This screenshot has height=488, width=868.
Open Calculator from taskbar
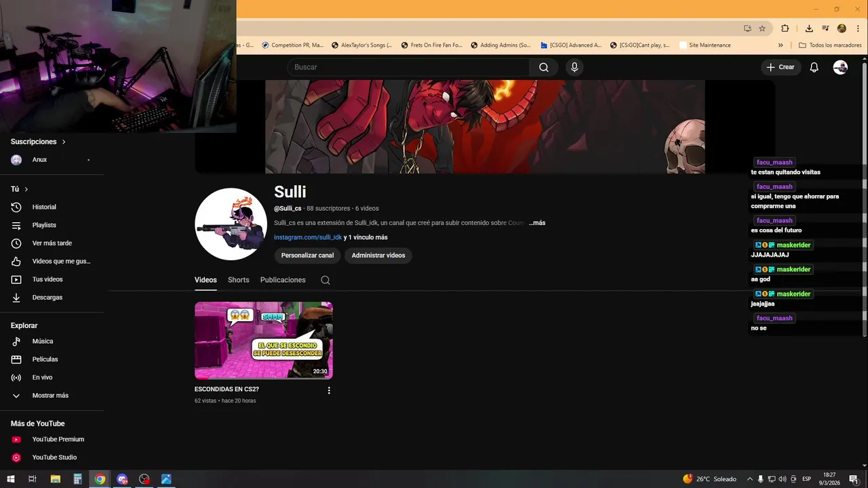tap(77, 479)
